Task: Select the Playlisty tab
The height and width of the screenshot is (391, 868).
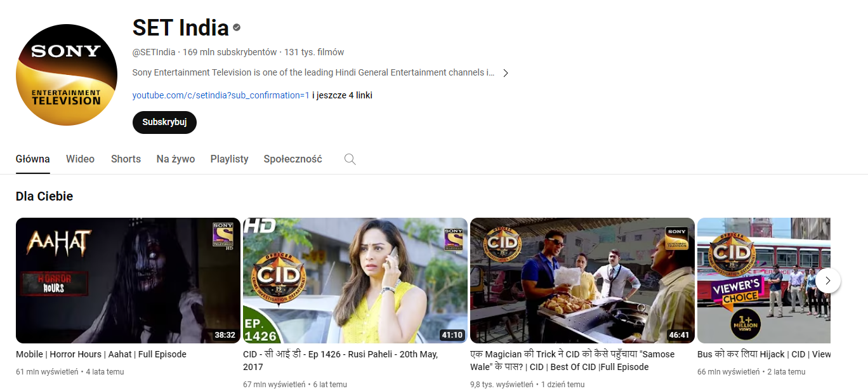Action: (229, 159)
